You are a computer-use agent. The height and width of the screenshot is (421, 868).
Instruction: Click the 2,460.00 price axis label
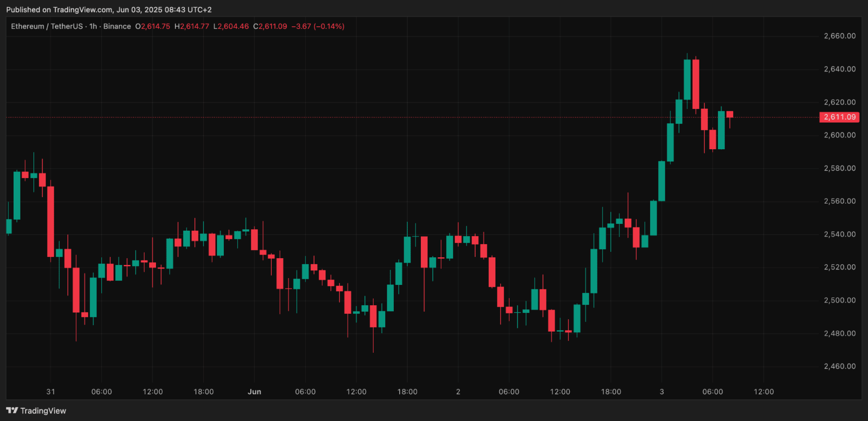[x=840, y=366]
